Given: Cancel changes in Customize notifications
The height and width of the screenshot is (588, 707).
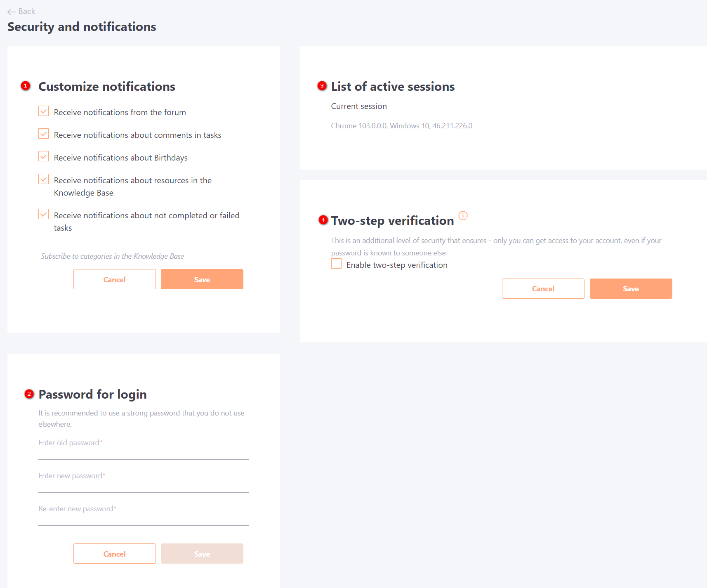Looking at the screenshot, I should point(115,279).
